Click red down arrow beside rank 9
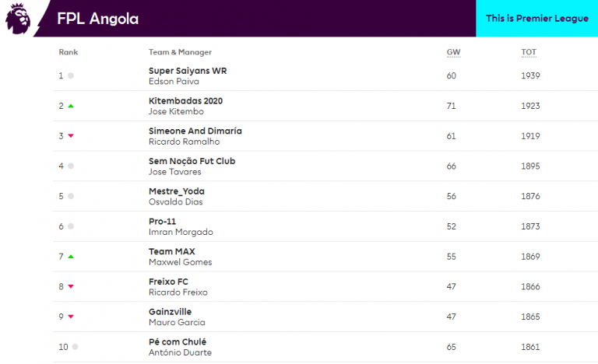Image resolution: width=598 pixels, height=364 pixels. click(71, 317)
